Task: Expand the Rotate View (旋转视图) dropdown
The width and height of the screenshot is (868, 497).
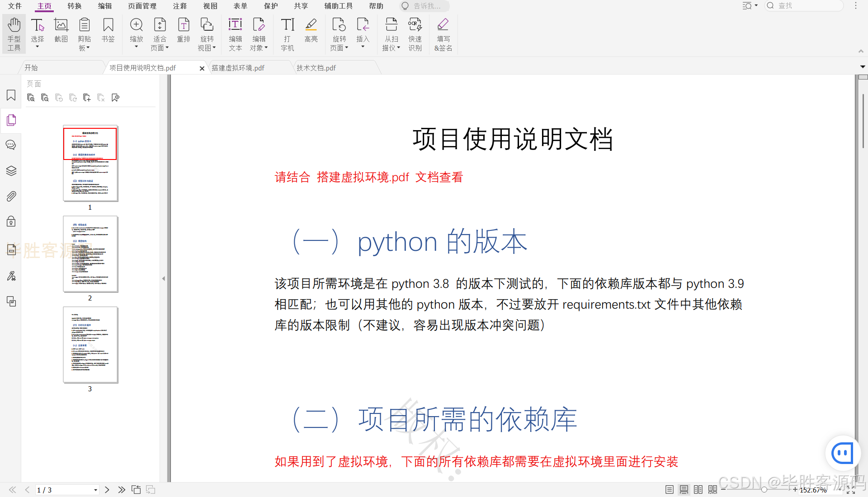Action: point(214,48)
